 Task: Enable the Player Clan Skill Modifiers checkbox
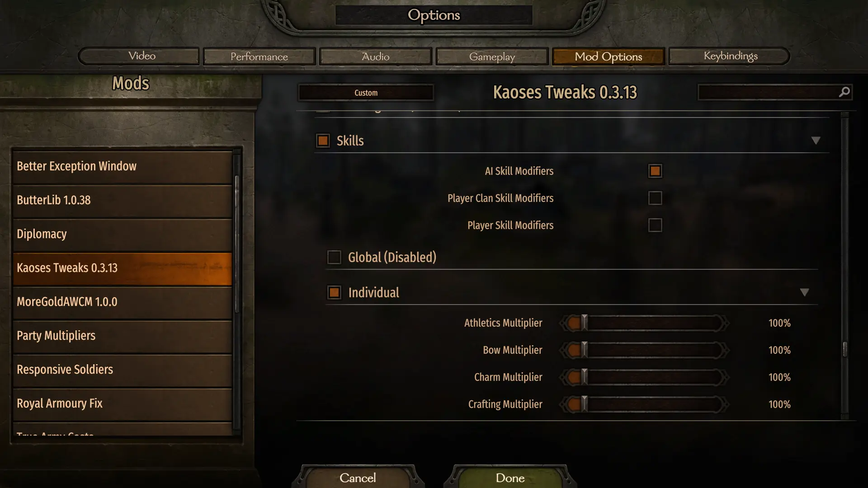[x=655, y=198]
